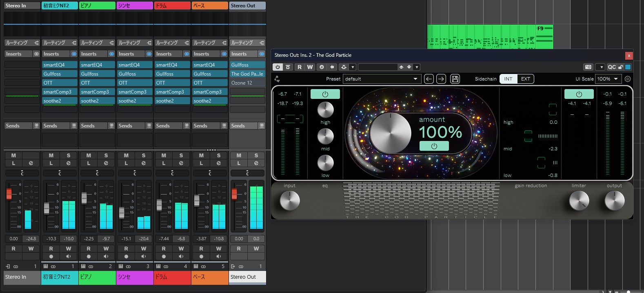Image resolution: width=644 pixels, height=293 pixels.
Task: Open the Preset dropdown showing default
Action: pyautogui.click(x=381, y=79)
